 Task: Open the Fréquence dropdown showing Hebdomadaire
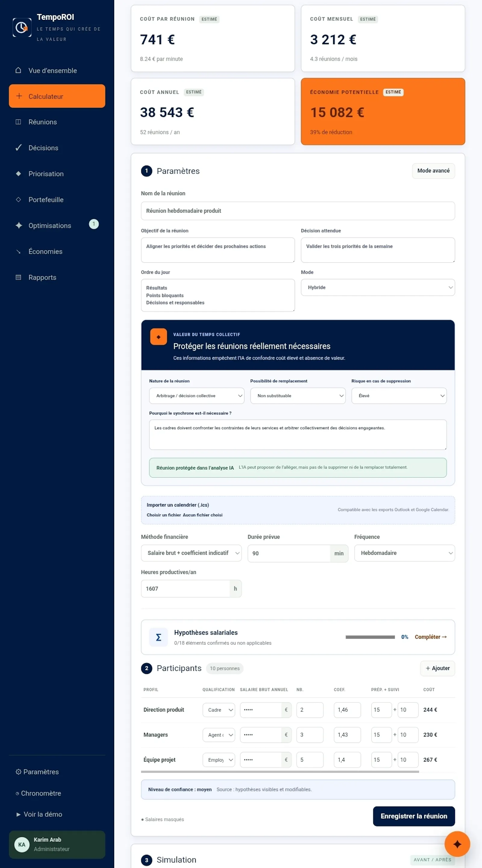405,553
